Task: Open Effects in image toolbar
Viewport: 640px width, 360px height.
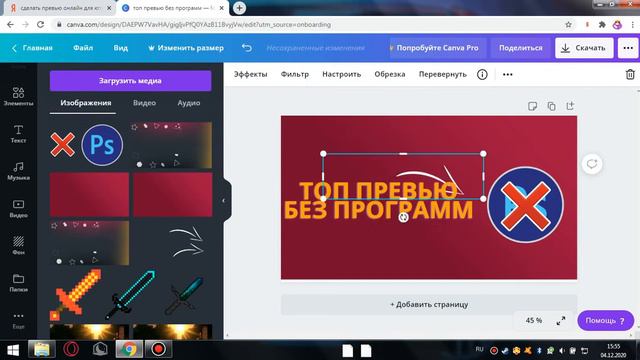Action: [x=250, y=74]
